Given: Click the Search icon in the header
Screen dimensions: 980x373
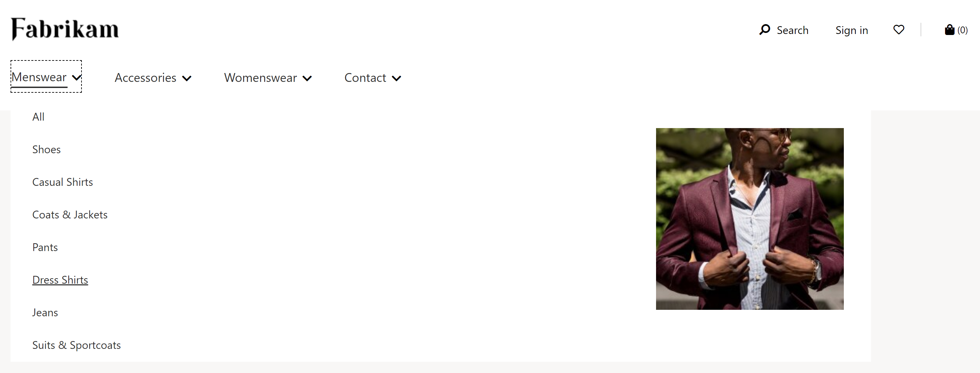Looking at the screenshot, I should click(x=764, y=29).
